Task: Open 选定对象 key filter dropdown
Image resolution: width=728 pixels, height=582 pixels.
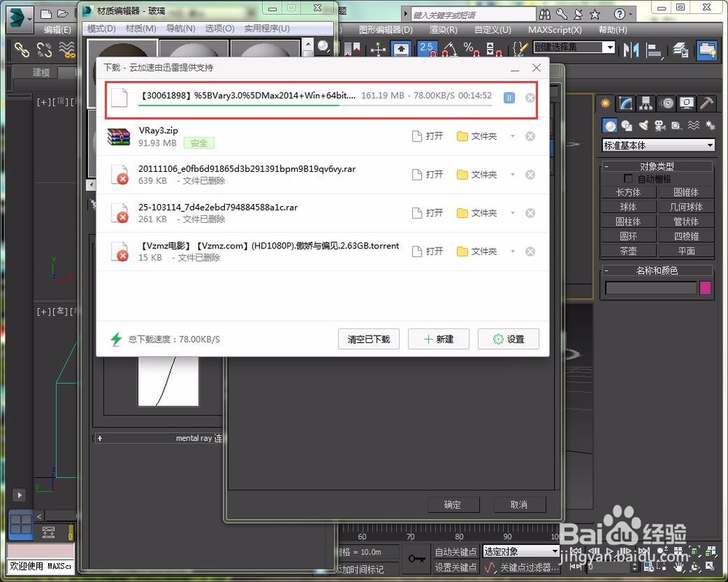Action: coord(521,551)
